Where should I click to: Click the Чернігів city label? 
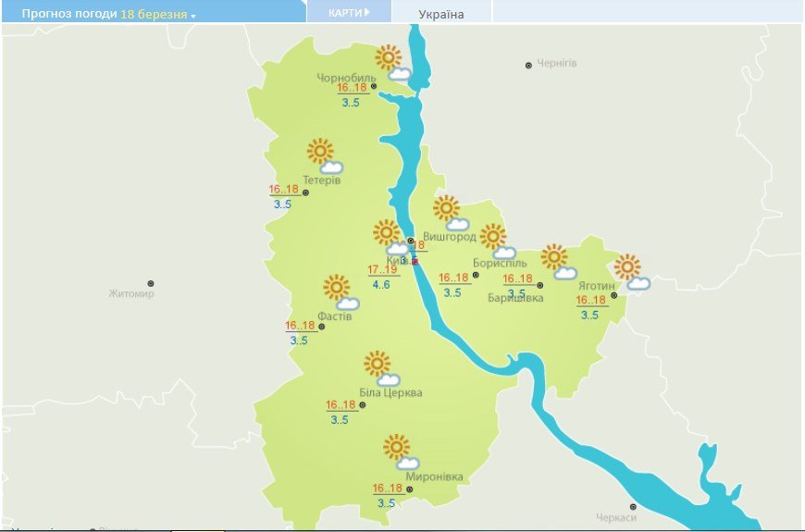pyautogui.click(x=557, y=63)
